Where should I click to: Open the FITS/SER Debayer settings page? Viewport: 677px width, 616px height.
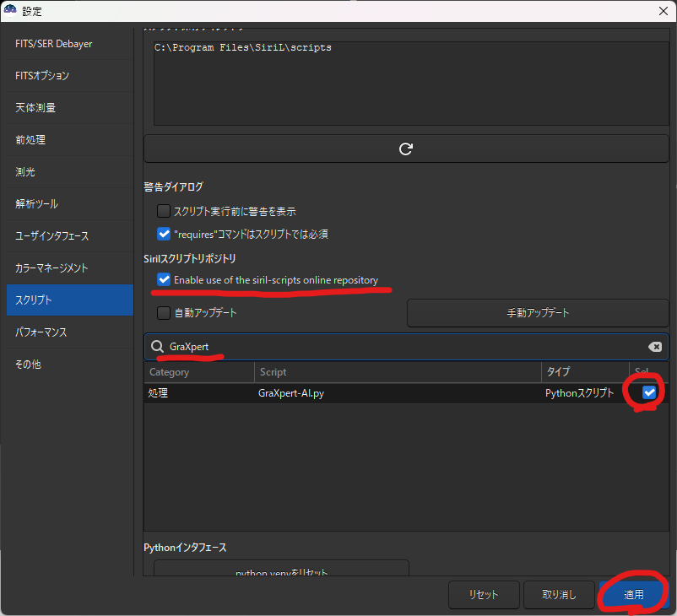click(x=67, y=44)
